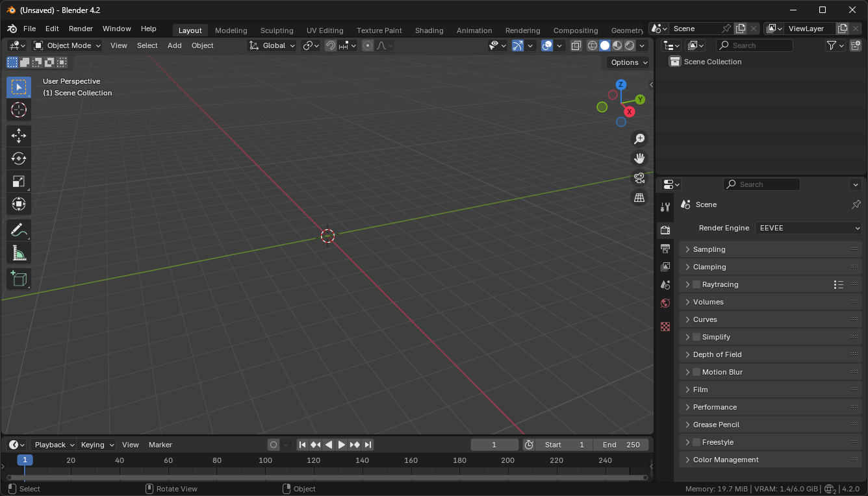Click the hand pan view icon

[639, 158]
